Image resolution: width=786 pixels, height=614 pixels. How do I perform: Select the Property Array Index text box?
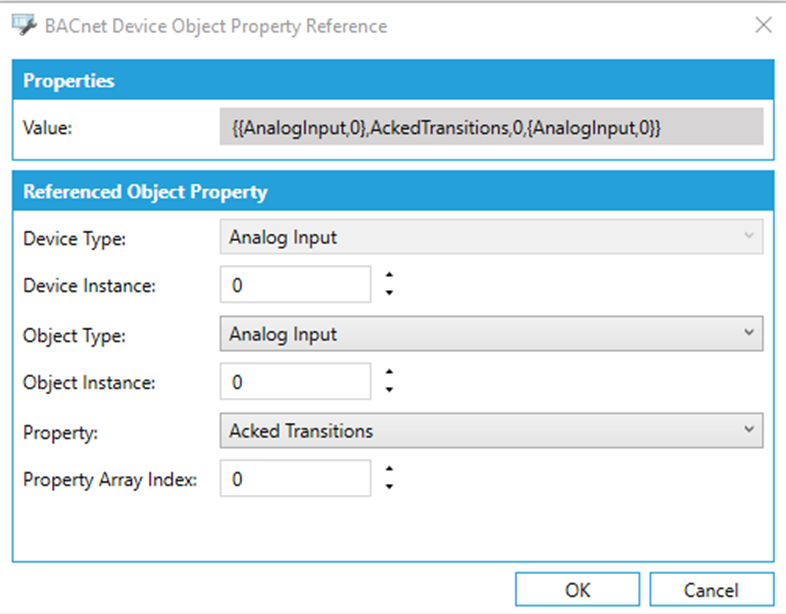click(295, 479)
